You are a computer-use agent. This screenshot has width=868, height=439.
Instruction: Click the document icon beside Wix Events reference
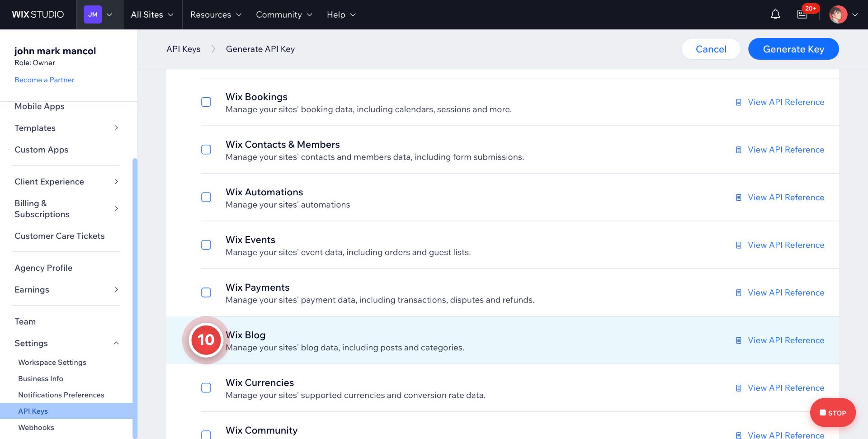(739, 245)
